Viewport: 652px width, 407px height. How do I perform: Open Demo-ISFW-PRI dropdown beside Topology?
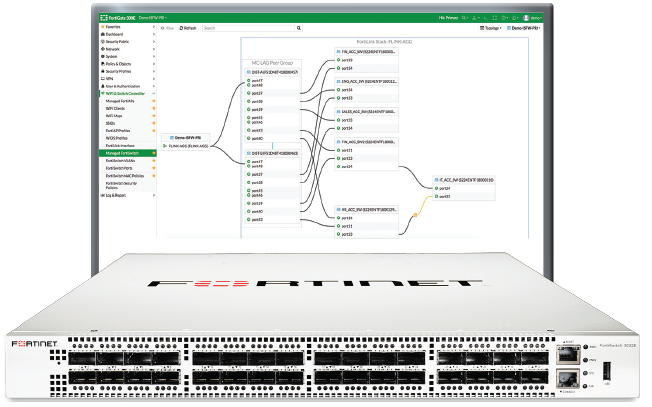click(524, 28)
